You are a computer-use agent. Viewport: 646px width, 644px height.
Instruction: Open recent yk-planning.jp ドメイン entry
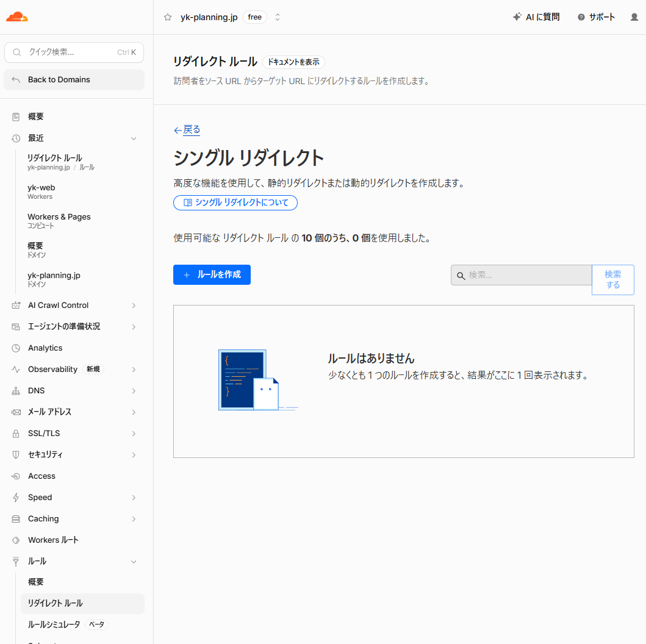pos(54,279)
